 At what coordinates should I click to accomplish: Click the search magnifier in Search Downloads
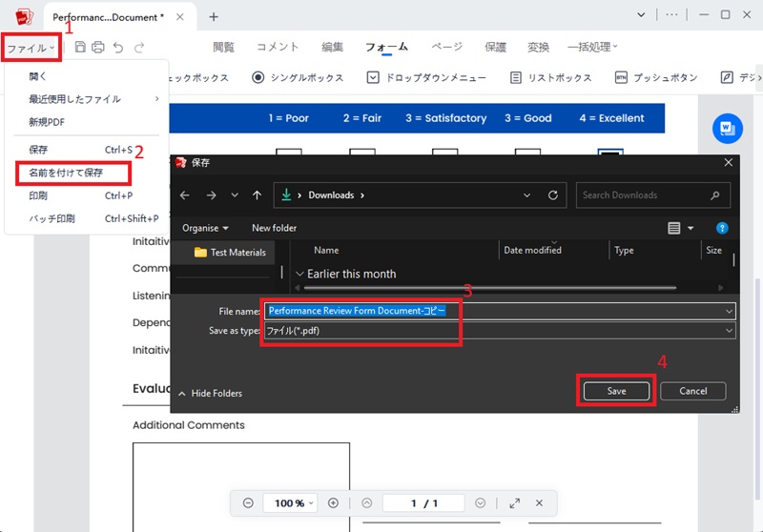714,195
